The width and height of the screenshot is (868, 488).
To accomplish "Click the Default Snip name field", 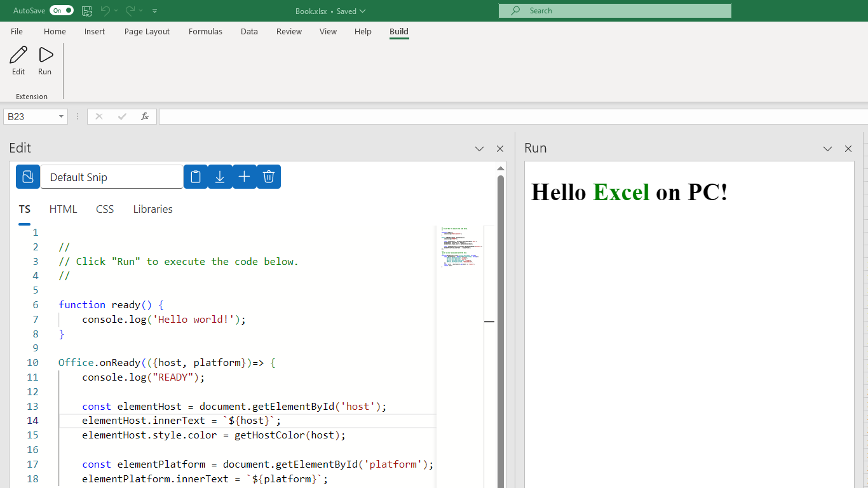I will [112, 177].
